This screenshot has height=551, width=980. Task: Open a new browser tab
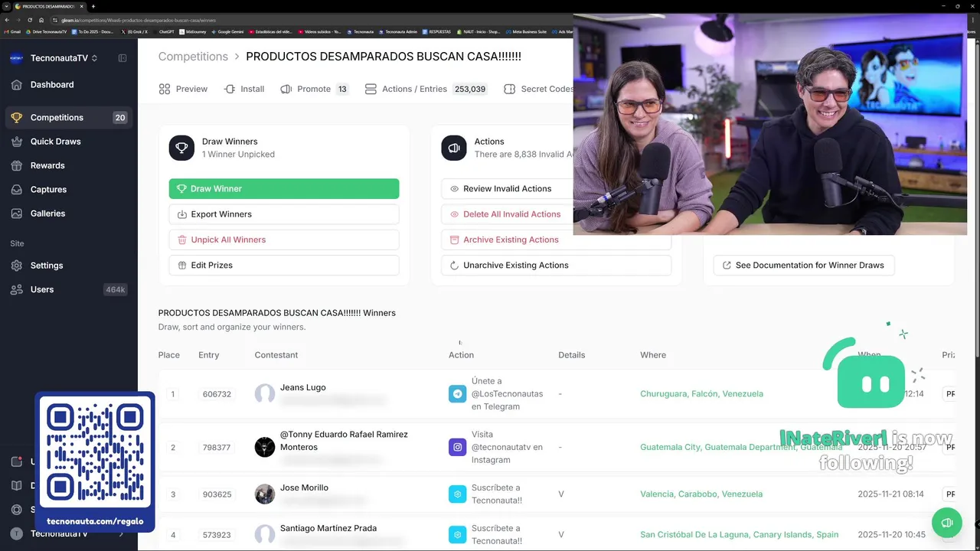(93, 6)
